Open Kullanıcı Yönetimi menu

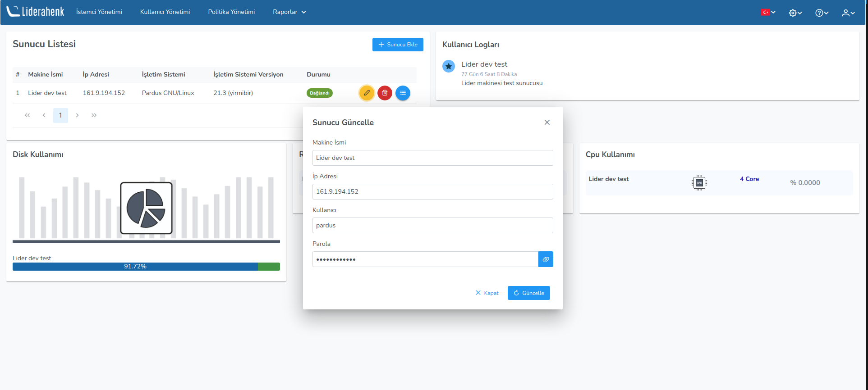165,12
